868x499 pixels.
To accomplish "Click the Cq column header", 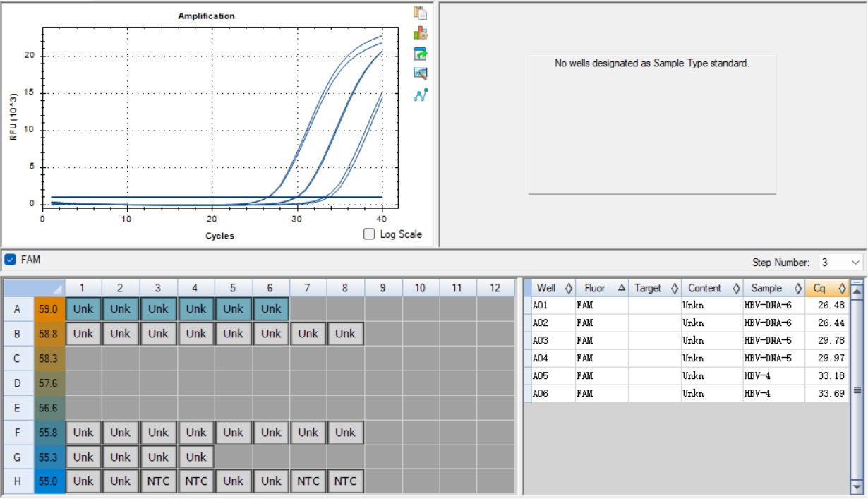I will tap(827, 288).
